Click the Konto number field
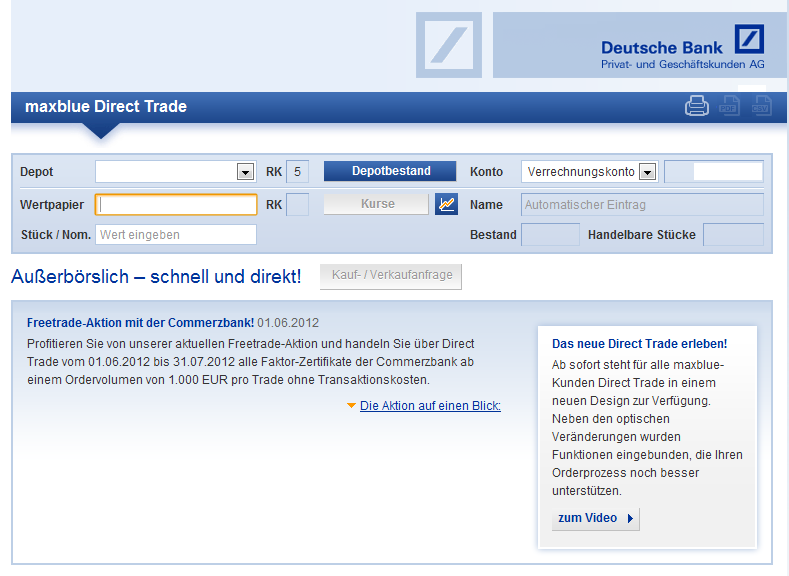Screen dimensions: 789x576 pos(714,172)
